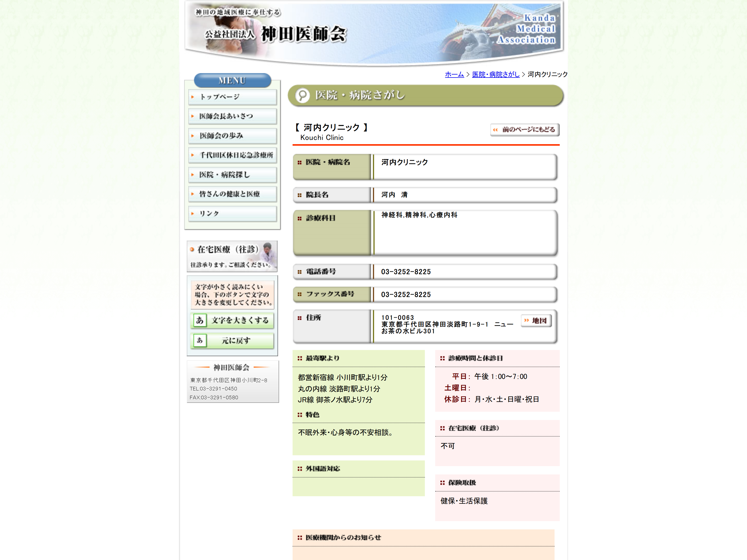Click postal code 101-0063
The image size is (747, 560).
pos(397,318)
